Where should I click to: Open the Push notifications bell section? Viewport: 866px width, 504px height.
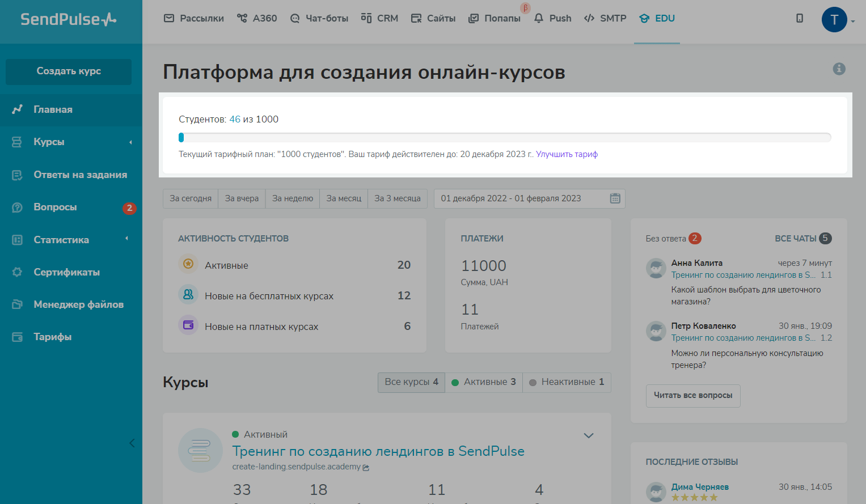pos(552,18)
